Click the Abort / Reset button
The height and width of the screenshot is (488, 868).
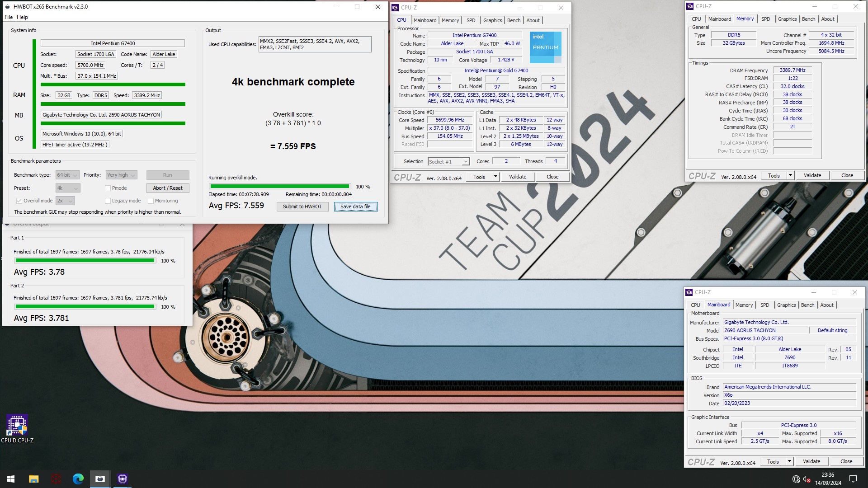point(168,188)
